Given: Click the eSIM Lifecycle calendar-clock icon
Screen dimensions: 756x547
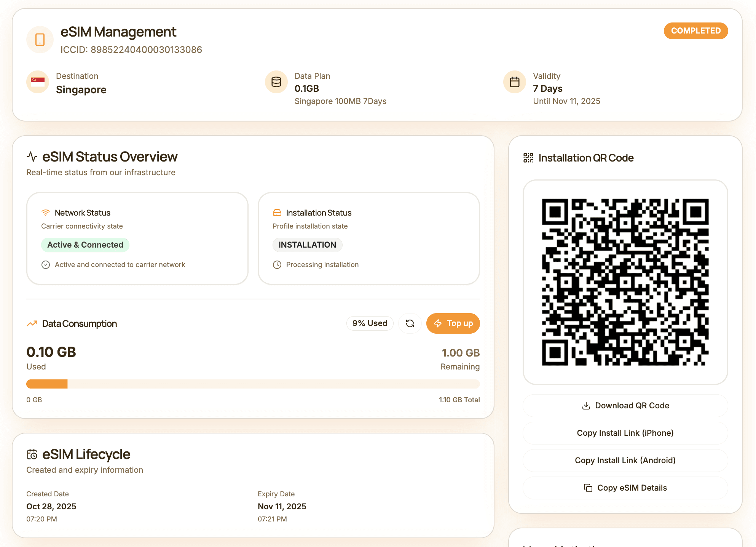Looking at the screenshot, I should [32, 454].
